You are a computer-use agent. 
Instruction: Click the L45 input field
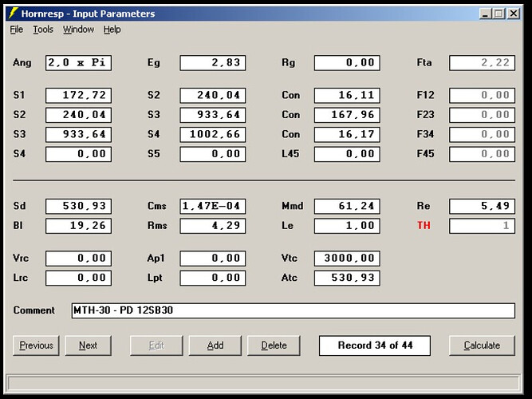pos(347,154)
